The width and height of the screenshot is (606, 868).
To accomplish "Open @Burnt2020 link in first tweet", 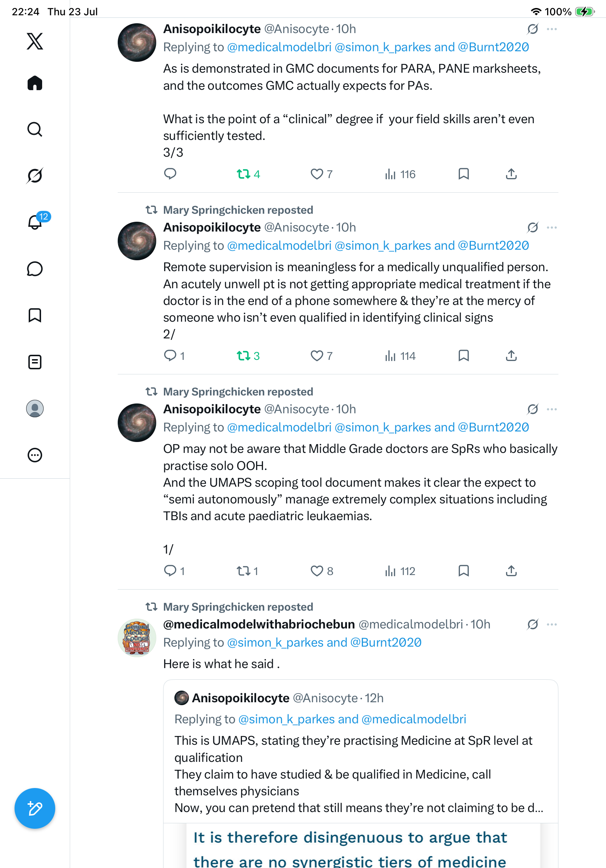I will click(493, 47).
